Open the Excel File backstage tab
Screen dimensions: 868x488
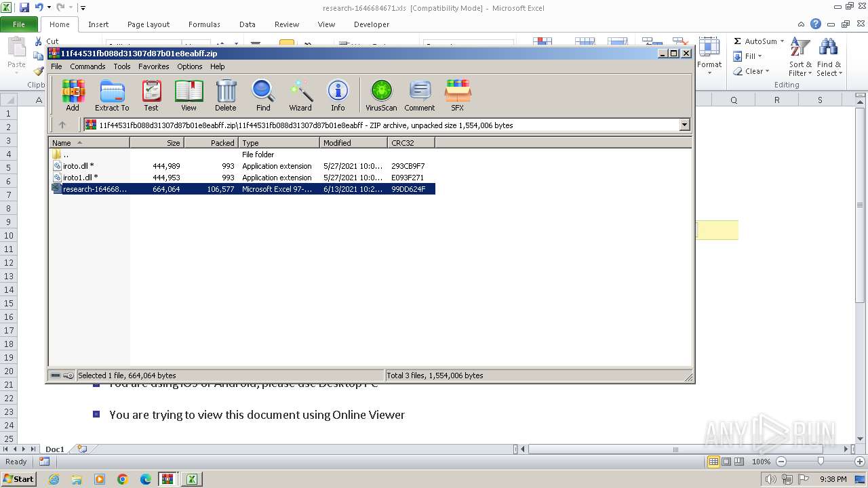19,24
